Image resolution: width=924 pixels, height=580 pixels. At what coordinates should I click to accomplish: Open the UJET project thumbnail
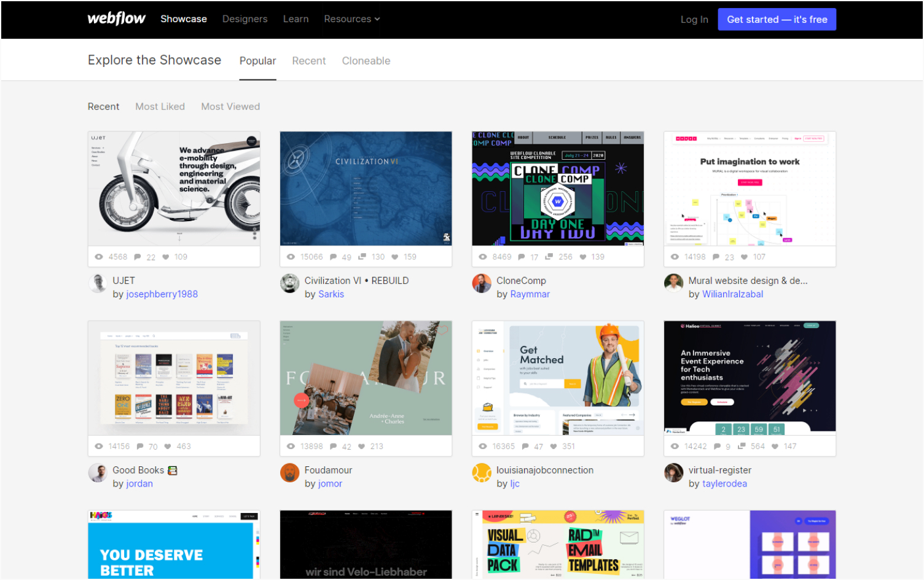click(x=174, y=189)
